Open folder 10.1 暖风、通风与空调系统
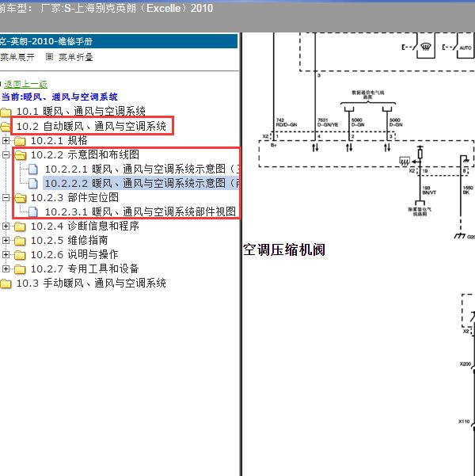The width and height of the screenshot is (475, 476). point(81,112)
